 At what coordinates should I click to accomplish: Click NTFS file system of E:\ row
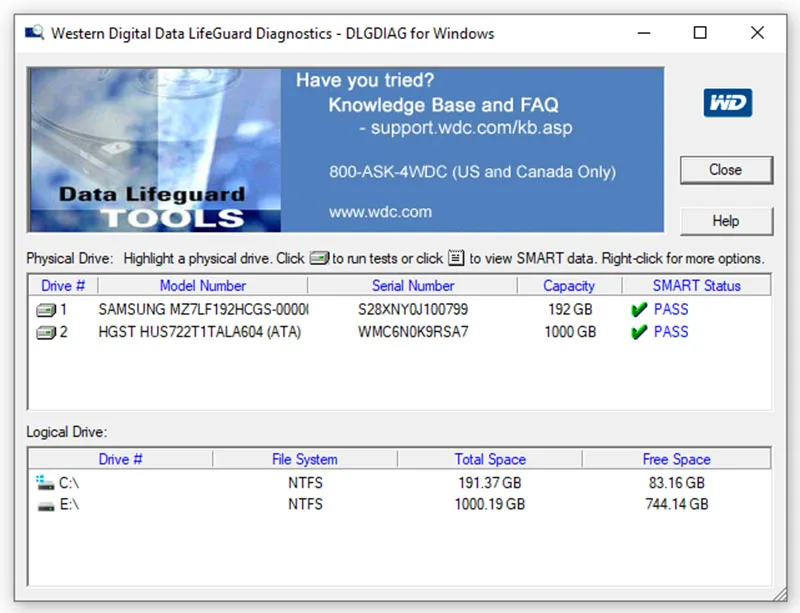(305, 504)
